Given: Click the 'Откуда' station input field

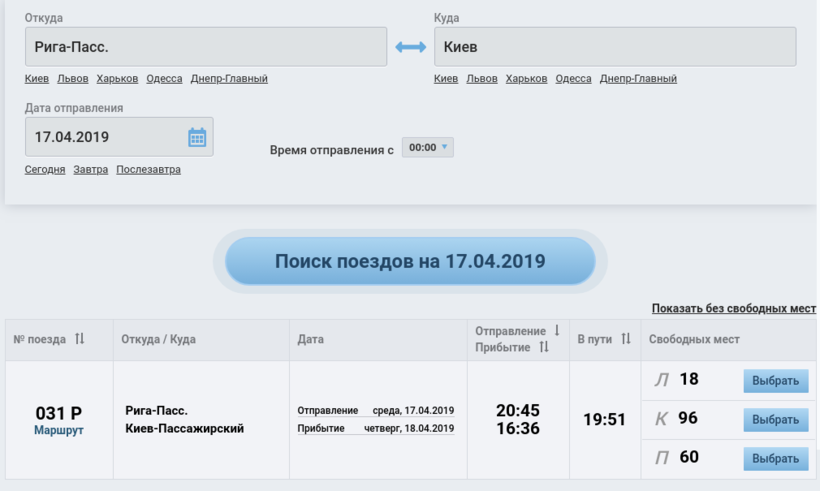Looking at the screenshot, I should coord(205,47).
